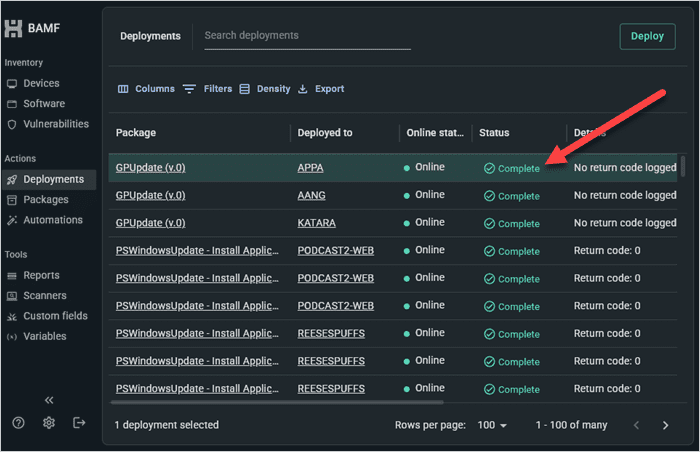Image resolution: width=700 pixels, height=452 pixels.
Task: Collapse sidebar with double chevron icon
Action: coord(49,400)
